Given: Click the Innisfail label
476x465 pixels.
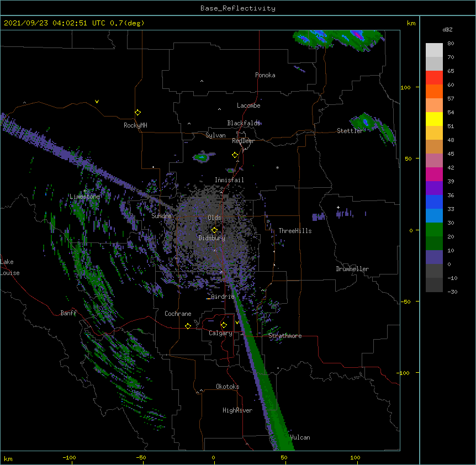Looking at the screenshot, I should [229, 180].
